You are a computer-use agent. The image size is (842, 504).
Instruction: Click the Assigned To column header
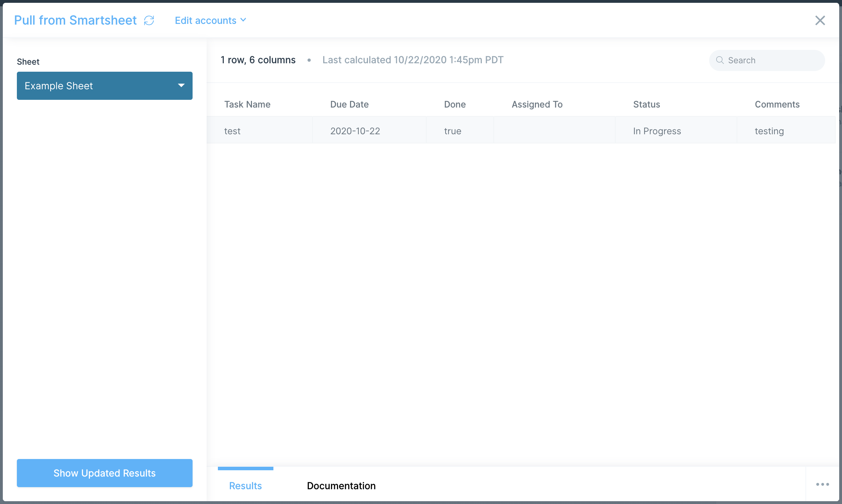(x=537, y=104)
